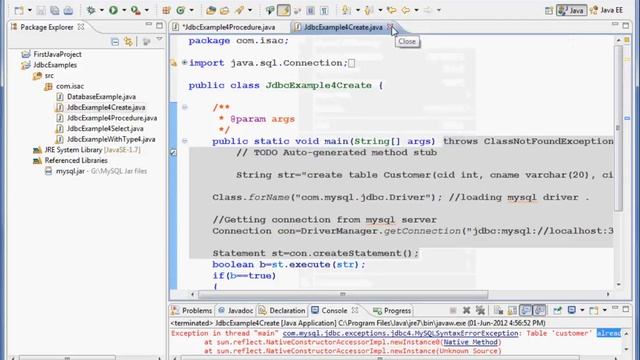Click the Open Task folder icon
Screen dimensions: 640x360
[x=224, y=10]
